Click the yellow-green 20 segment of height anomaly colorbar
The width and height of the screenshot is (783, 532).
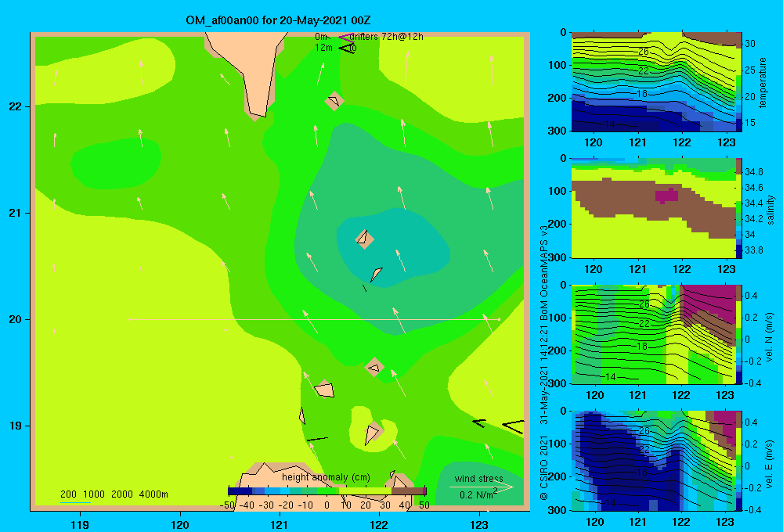pos(365,491)
